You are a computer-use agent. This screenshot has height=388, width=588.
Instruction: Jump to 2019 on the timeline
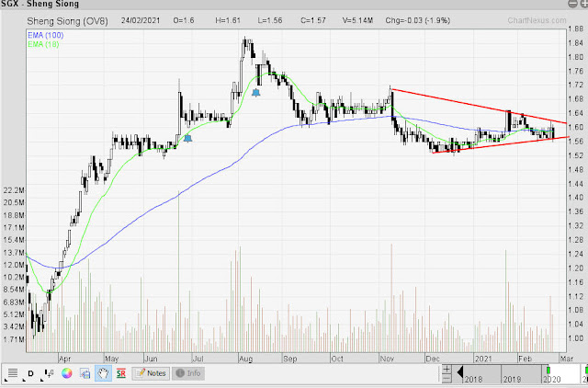513,380
